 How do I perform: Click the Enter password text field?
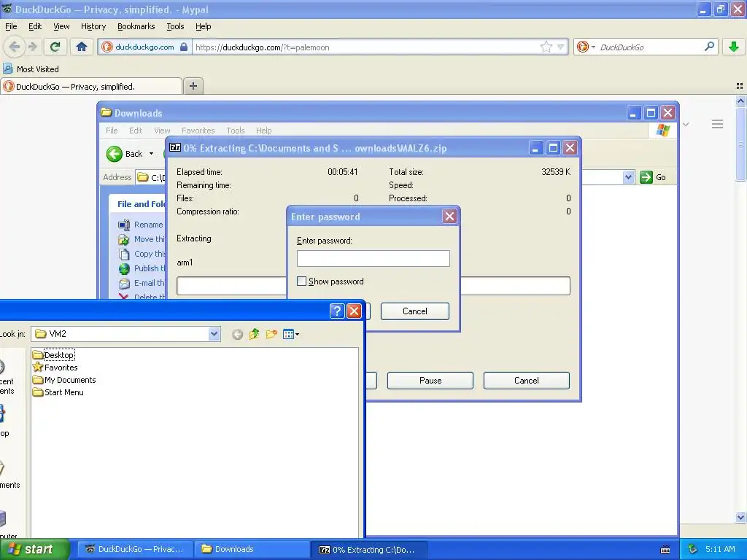(x=373, y=258)
